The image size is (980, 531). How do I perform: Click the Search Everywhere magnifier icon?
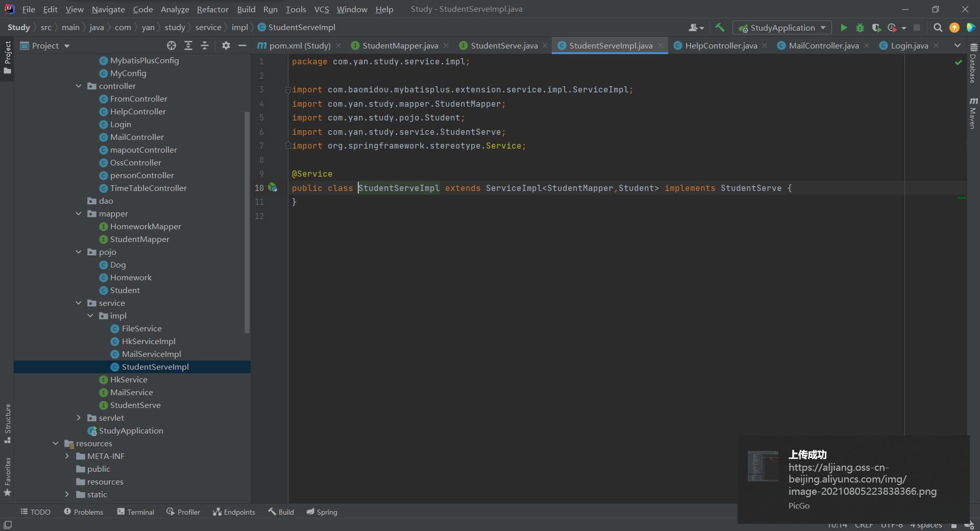pyautogui.click(x=938, y=28)
